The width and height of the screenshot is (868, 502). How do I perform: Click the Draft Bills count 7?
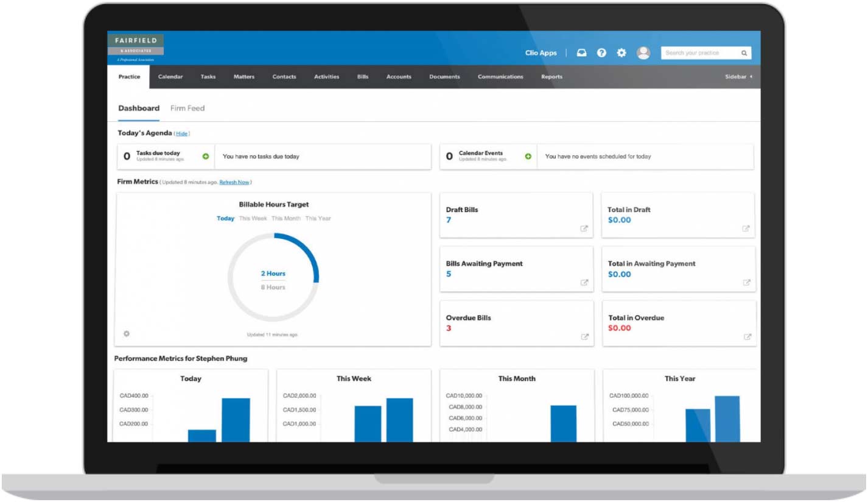tap(449, 220)
